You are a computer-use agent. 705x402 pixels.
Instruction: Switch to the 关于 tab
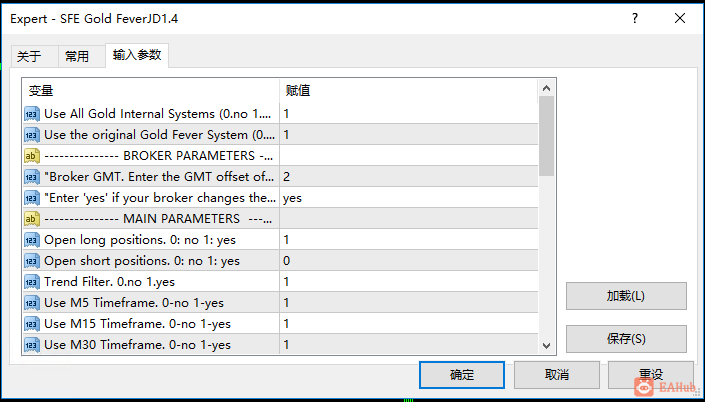(x=29, y=57)
